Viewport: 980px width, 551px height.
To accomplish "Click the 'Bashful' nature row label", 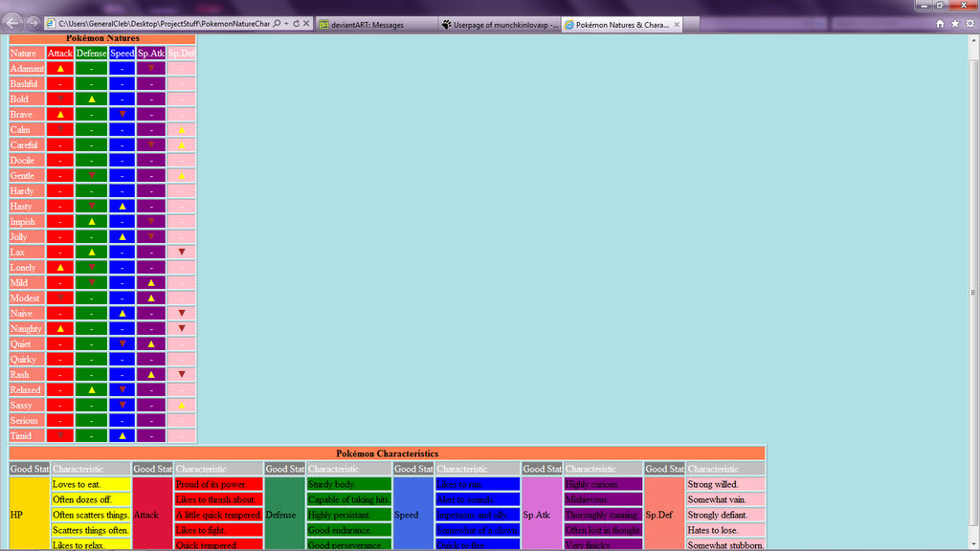I will pos(27,84).
